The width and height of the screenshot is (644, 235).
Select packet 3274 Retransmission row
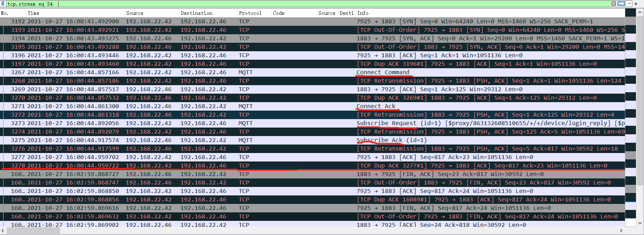click(x=312, y=132)
